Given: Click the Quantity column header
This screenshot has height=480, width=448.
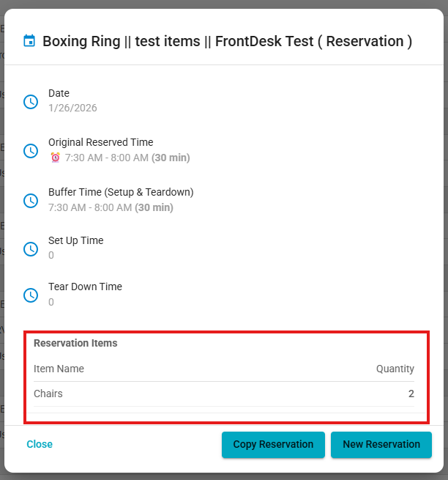Looking at the screenshot, I should (x=395, y=369).
